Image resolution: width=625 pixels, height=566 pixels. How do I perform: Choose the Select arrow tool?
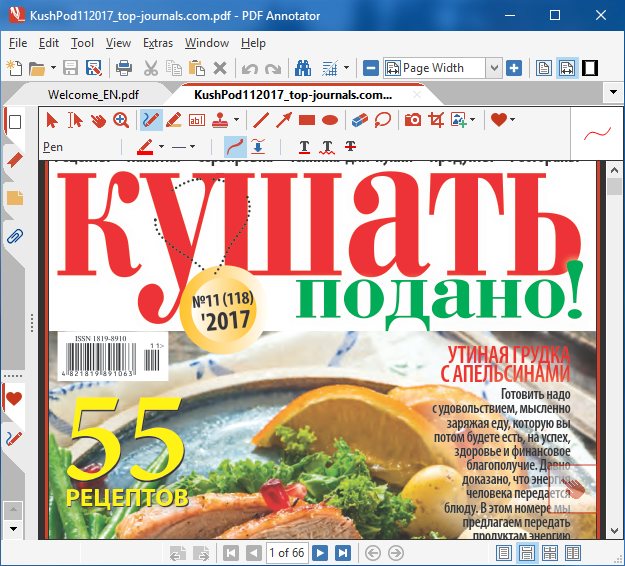click(52, 120)
